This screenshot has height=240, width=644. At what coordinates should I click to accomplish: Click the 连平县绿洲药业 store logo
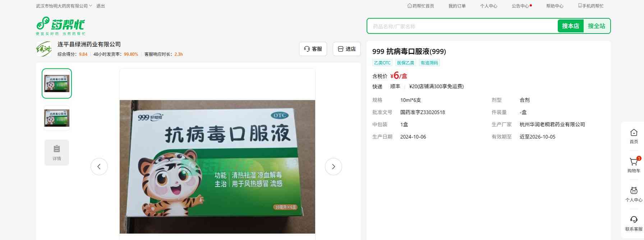[x=44, y=49]
